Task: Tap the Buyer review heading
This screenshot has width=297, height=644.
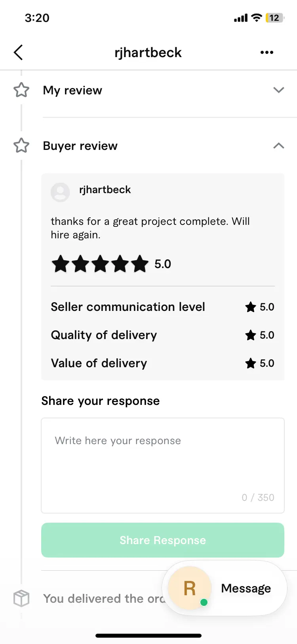Action: click(80, 146)
